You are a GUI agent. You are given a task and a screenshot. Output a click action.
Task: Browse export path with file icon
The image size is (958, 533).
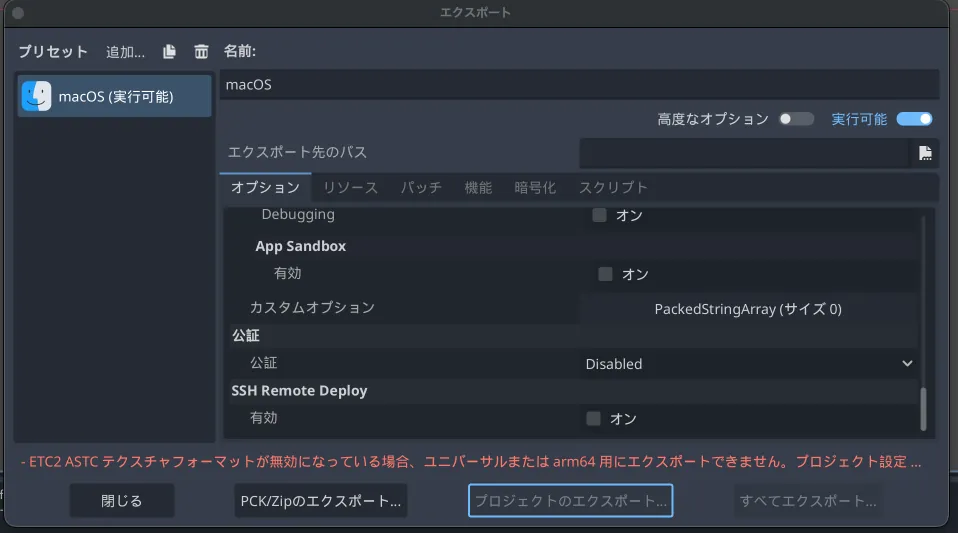(925, 153)
